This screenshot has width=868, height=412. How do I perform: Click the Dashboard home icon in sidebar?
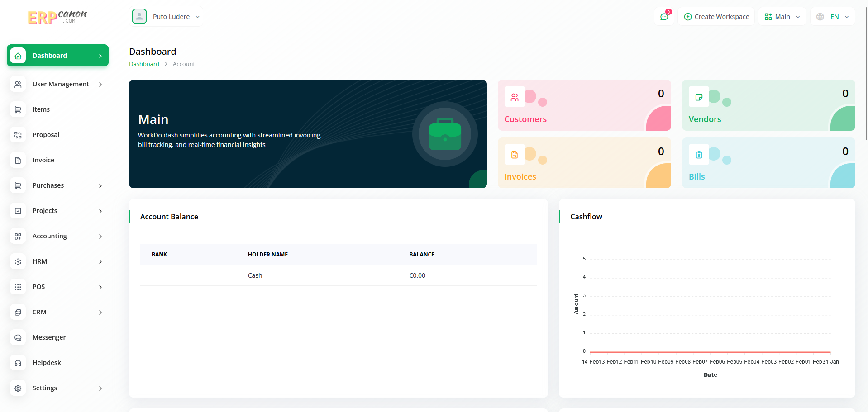(x=18, y=56)
